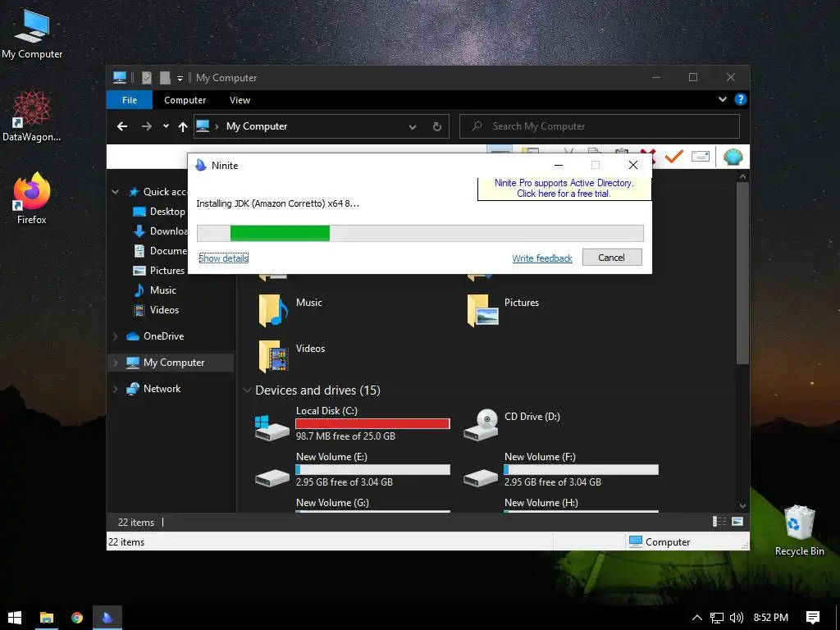
Task: Select the Recycle Bin desktop icon
Action: click(799, 530)
